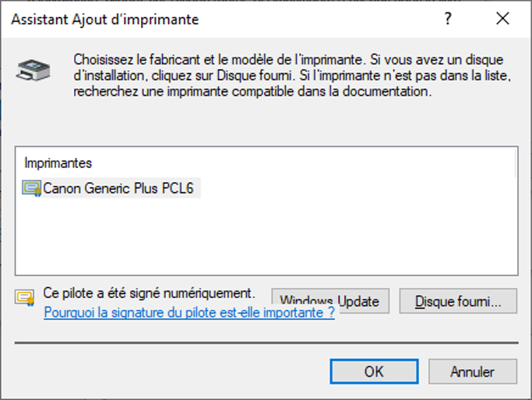Click the Canon driver icon in the list

(31, 188)
